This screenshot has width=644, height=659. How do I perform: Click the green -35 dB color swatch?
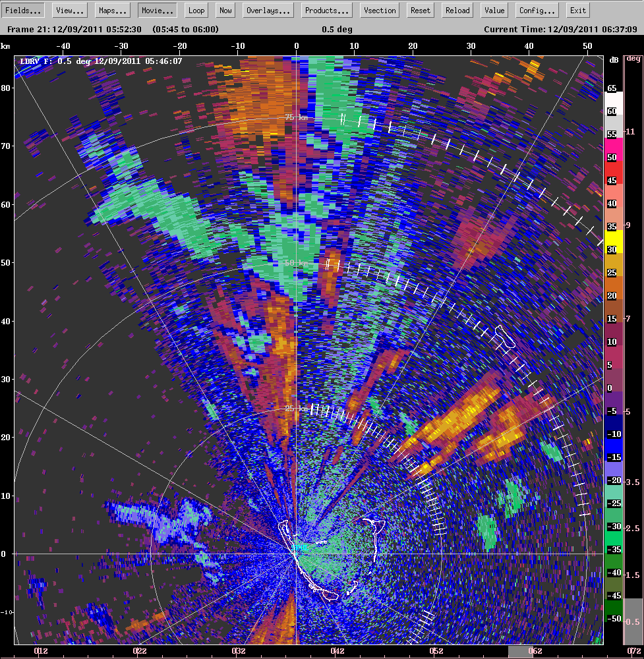click(x=613, y=542)
